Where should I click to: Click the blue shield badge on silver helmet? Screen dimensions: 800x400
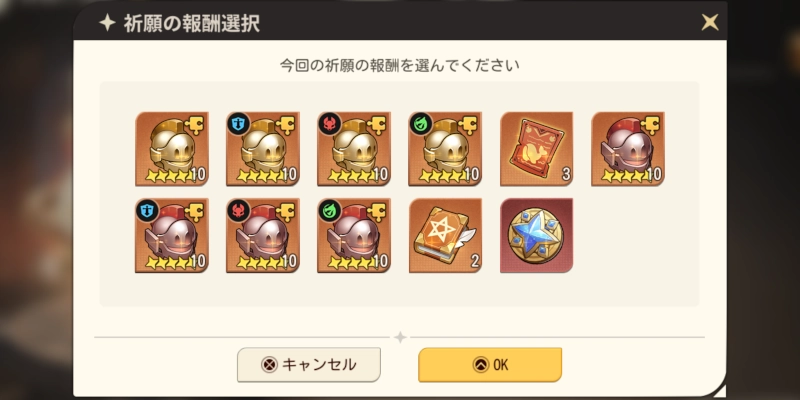click(147, 210)
